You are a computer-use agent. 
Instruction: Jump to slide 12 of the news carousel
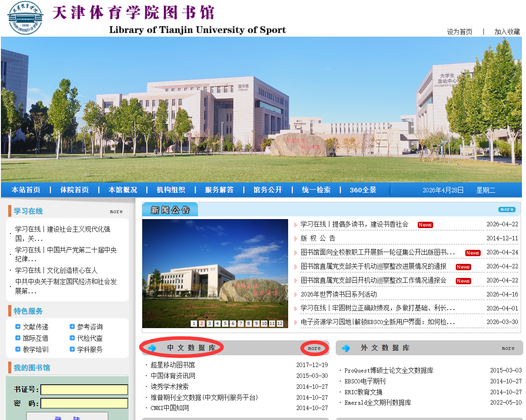click(x=280, y=324)
